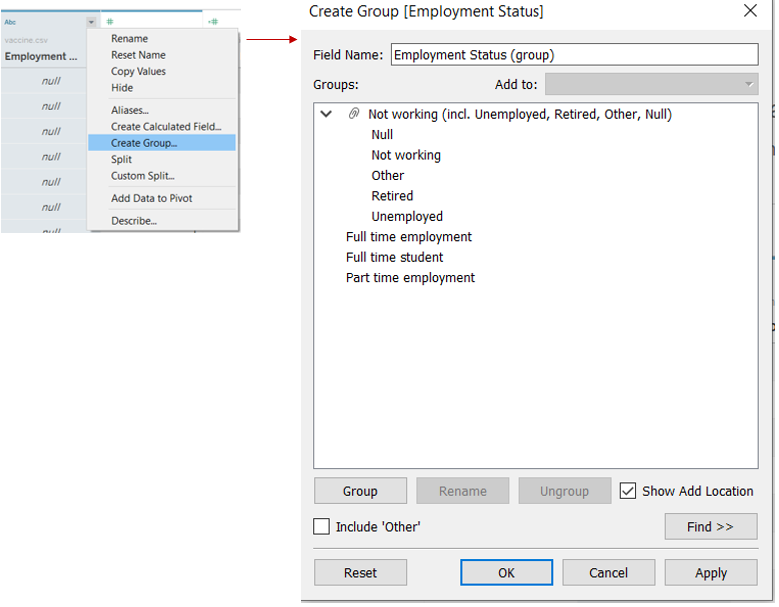Enable the Include 'Other' checkbox
This screenshot has width=779, height=607.
point(322,526)
